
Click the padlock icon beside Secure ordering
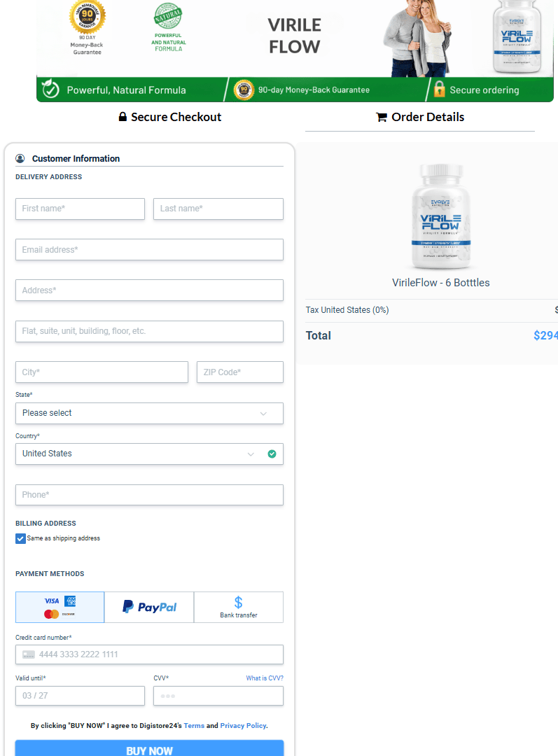coord(440,89)
